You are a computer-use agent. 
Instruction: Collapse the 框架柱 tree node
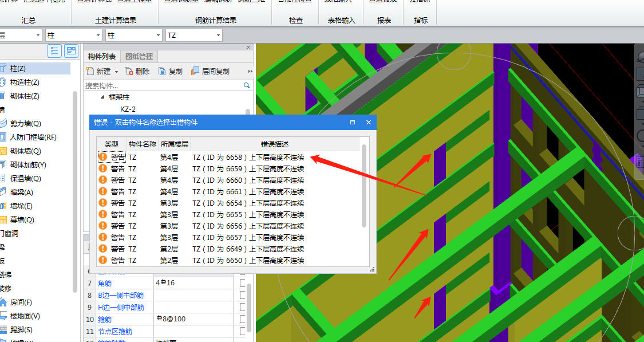tap(102, 97)
